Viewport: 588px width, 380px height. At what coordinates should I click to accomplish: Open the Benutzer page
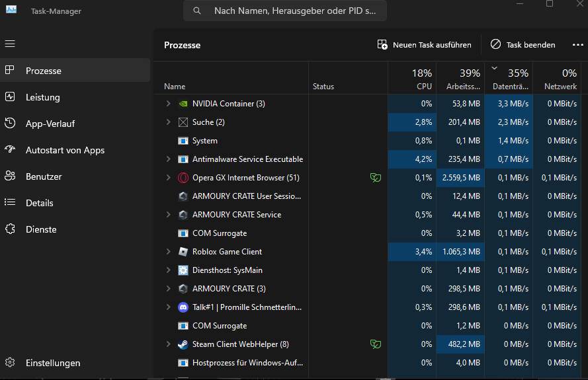tap(75, 176)
